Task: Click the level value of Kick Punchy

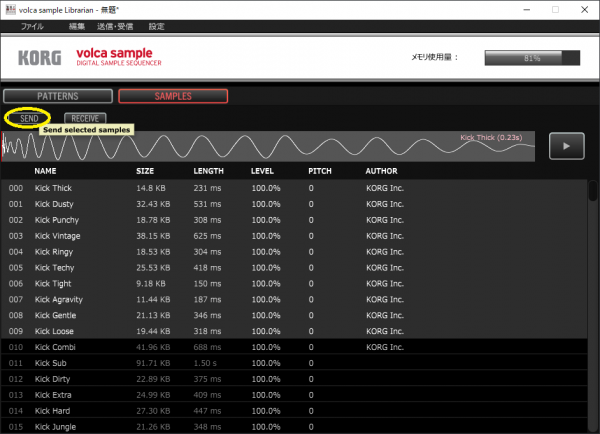Action: 266,220
